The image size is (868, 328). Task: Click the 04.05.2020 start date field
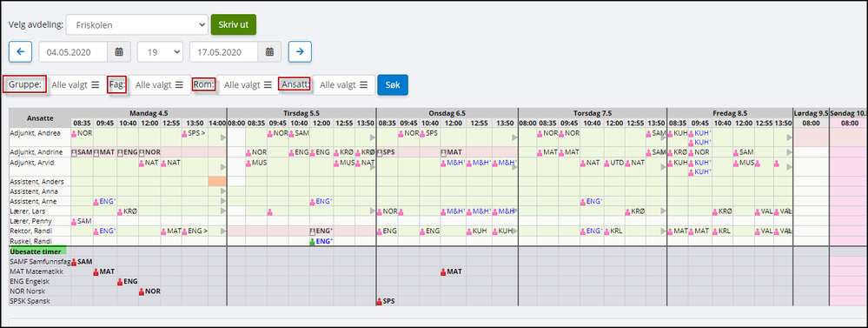coord(73,51)
